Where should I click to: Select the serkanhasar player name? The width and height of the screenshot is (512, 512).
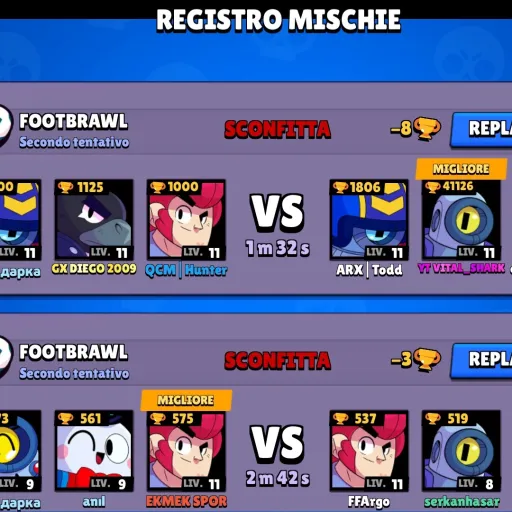point(462,501)
